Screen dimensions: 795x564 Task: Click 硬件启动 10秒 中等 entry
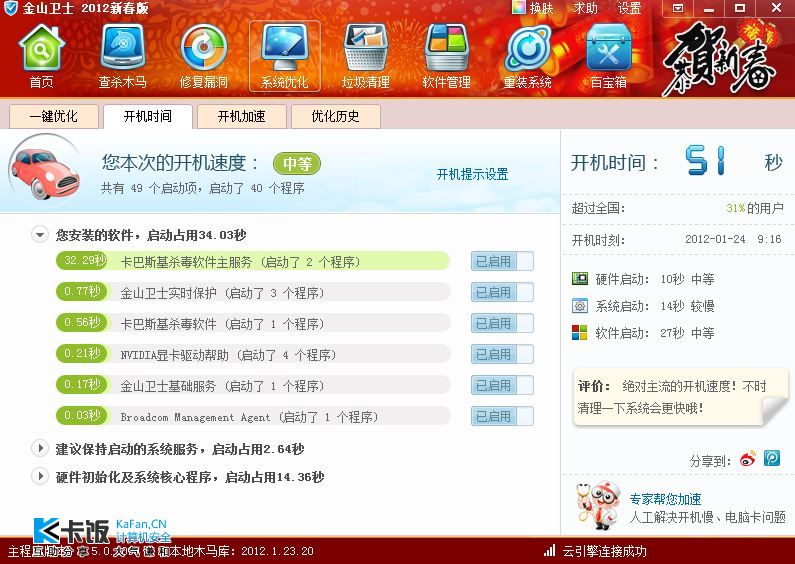pyautogui.click(x=644, y=279)
